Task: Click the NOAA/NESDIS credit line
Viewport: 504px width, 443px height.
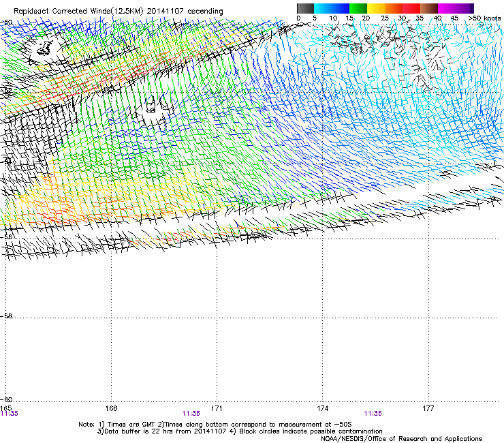Action: click(401, 439)
